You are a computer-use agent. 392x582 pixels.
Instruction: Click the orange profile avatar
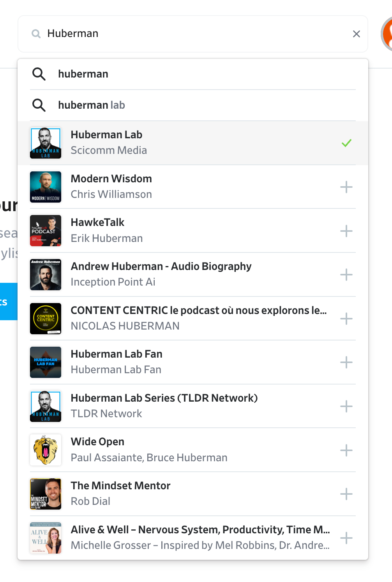tap(387, 34)
